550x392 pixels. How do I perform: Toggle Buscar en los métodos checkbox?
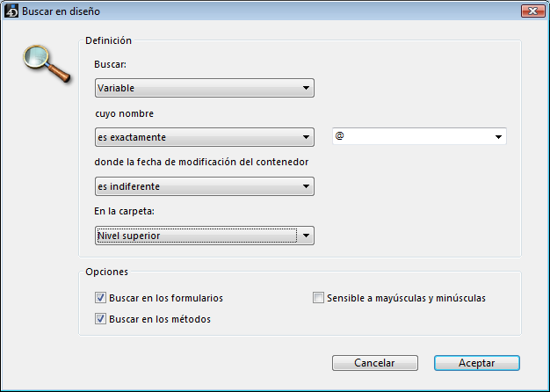[100, 319]
